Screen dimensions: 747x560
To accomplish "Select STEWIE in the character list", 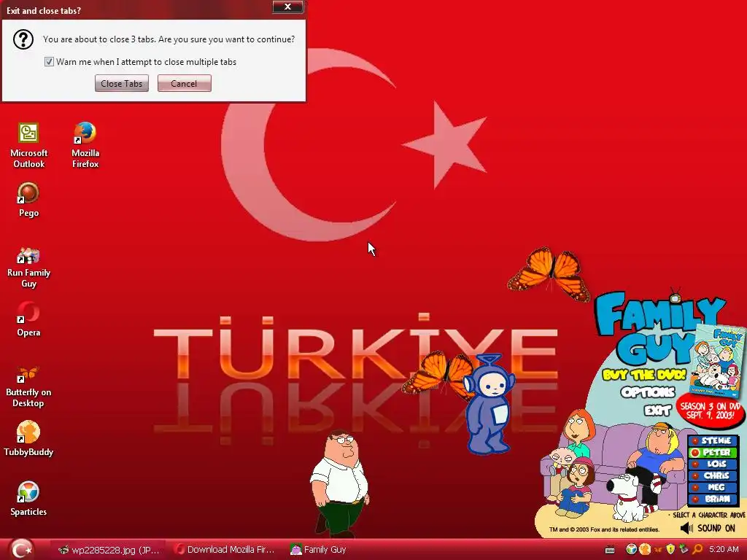I will coord(713,440).
